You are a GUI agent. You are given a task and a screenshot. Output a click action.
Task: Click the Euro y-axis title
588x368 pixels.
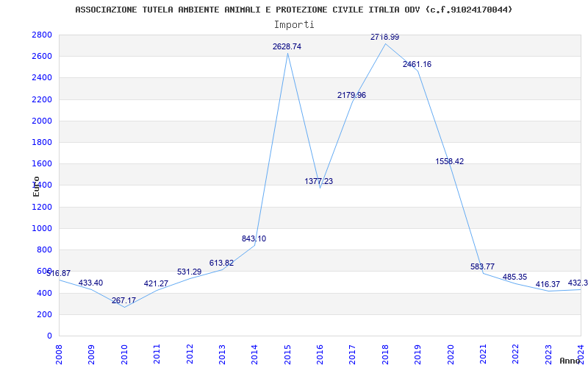[x=36, y=187]
